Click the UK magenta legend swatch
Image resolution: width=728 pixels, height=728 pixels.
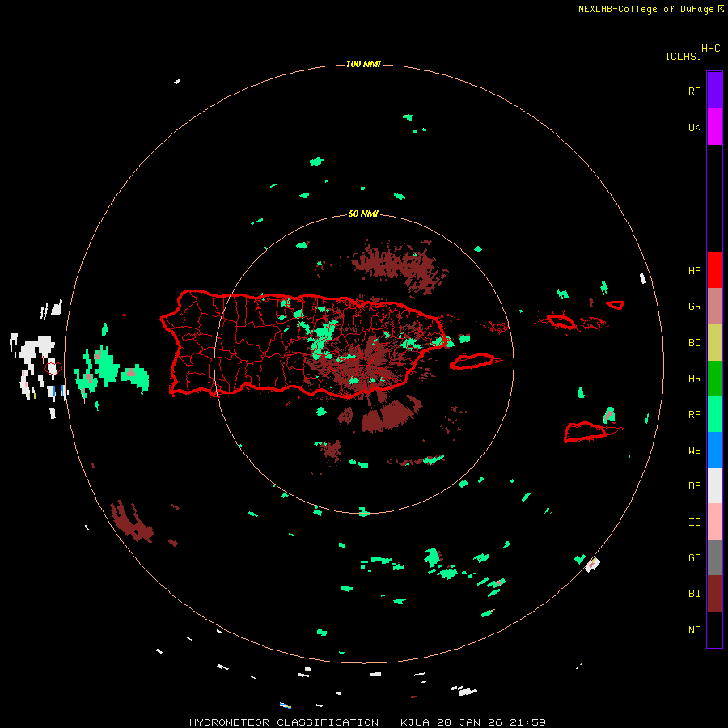[x=714, y=127]
